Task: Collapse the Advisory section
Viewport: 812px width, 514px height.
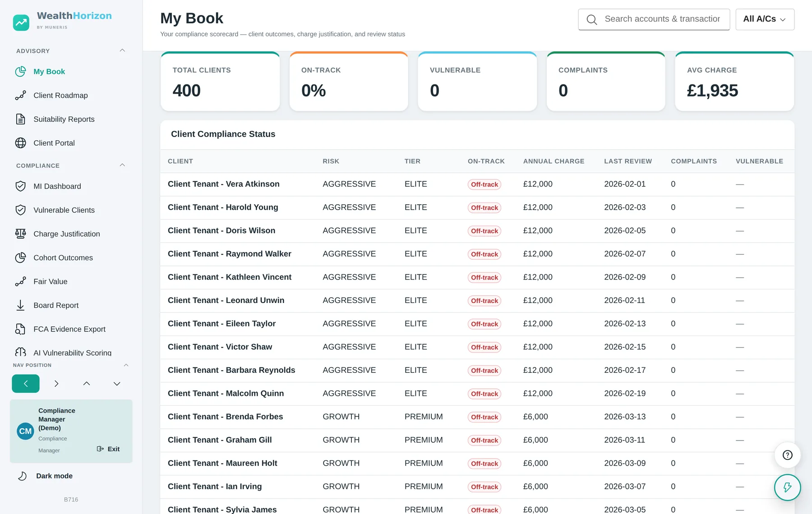Action: 122,50
